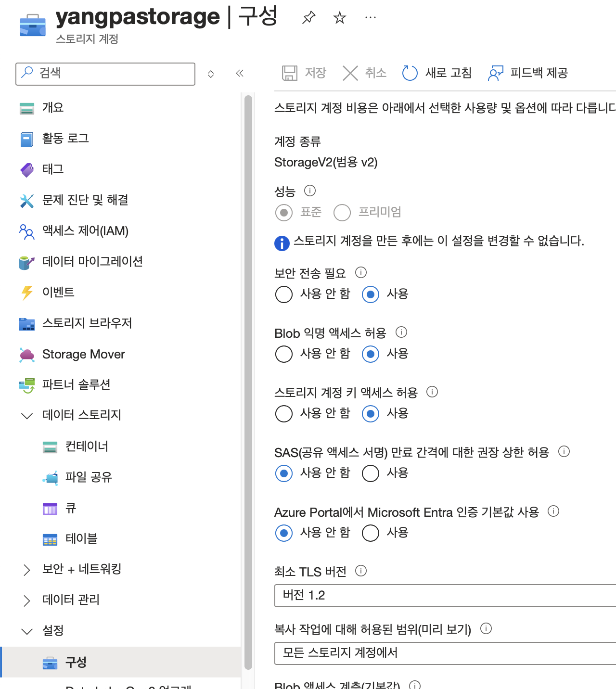Viewport: 616px width, 689px height.
Task: Set Blob 익명 액세스 허용 to 사용 안 함
Action: [x=284, y=354]
